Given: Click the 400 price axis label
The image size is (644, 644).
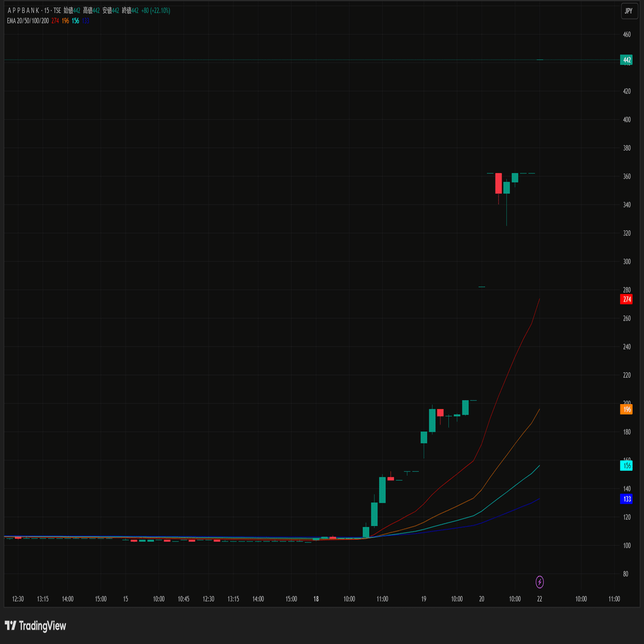Looking at the screenshot, I should (627, 120).
